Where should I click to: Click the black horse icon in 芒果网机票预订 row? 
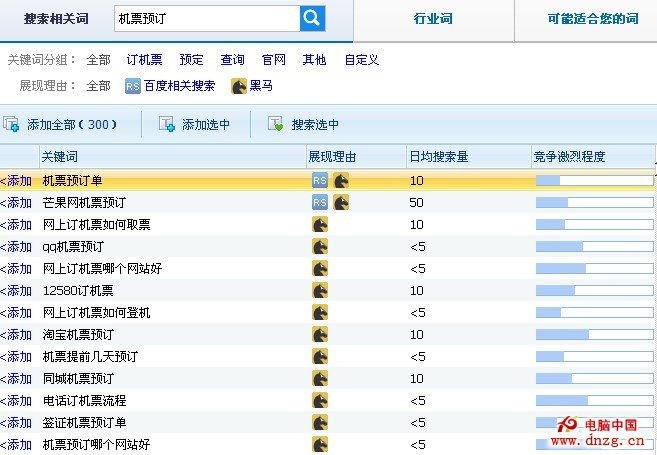(x=341, y=203)
